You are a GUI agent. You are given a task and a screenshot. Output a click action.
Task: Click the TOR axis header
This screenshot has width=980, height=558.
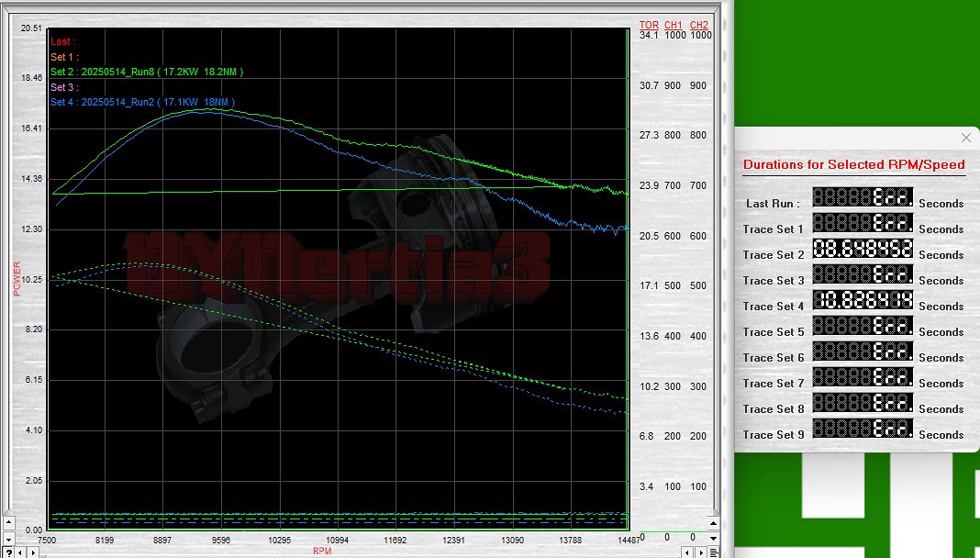649,25
